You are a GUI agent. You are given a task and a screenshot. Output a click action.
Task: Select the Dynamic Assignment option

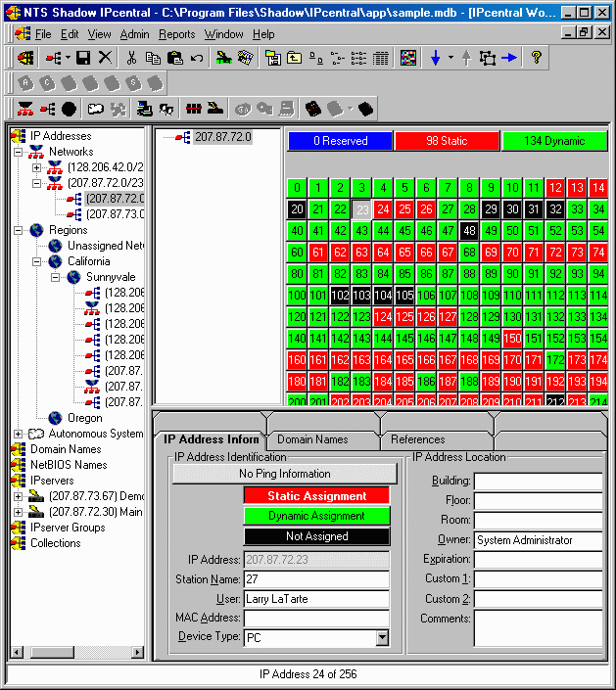coord(316,516)
